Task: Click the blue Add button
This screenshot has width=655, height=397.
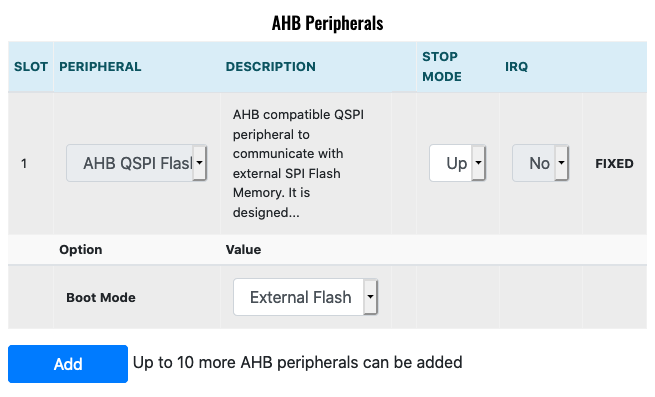Action: (x=68, y=364)
